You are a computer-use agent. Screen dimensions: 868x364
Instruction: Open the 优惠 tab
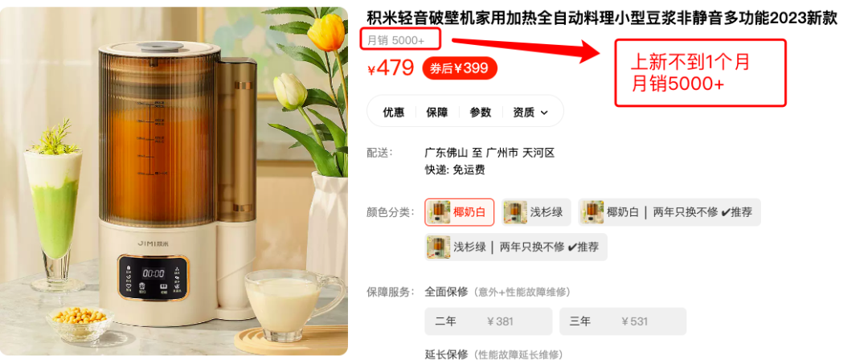point(394,112)
